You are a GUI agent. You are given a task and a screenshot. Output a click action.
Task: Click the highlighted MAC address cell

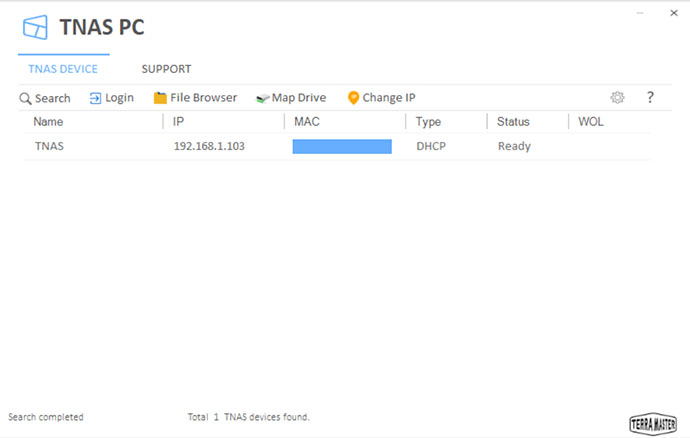tap(342, 147)
